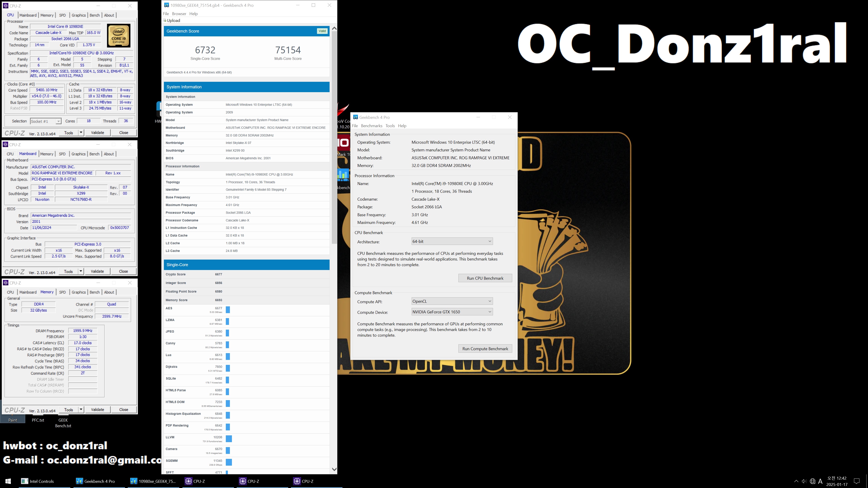Open the Windows Start menu

(8, 481)
